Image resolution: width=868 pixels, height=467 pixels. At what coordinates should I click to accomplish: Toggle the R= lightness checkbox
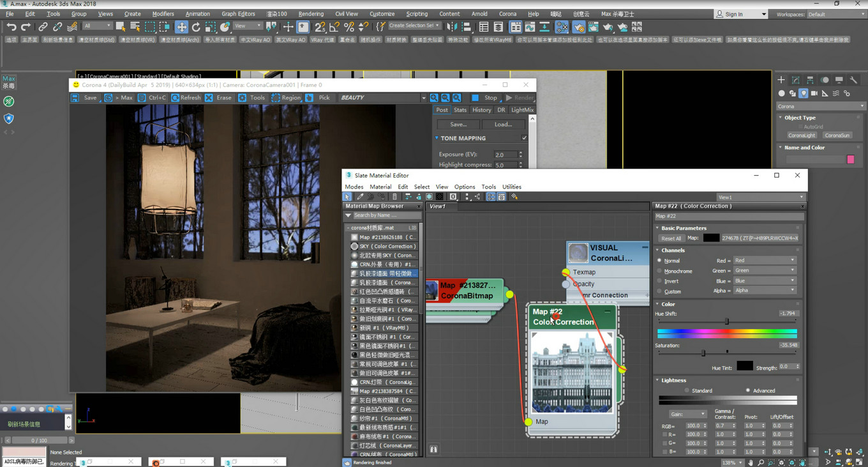666,434
